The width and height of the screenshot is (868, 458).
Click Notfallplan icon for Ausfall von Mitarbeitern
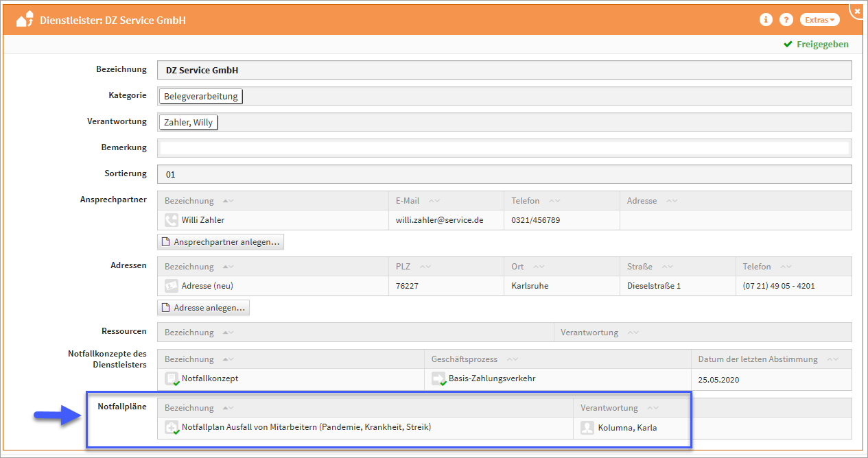coord(172,428)
